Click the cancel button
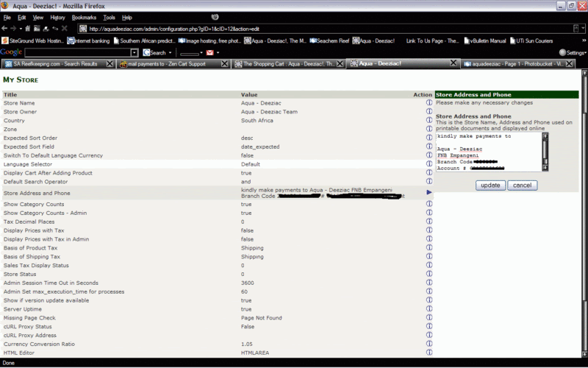Image resolution: width=588 pixels, height=368 pixels. (x=522, y=185)
